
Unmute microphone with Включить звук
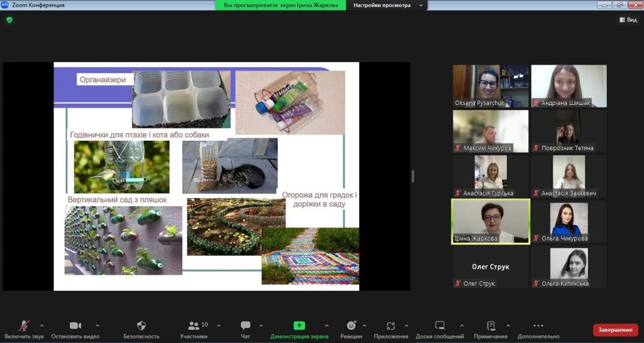(24, 325)
